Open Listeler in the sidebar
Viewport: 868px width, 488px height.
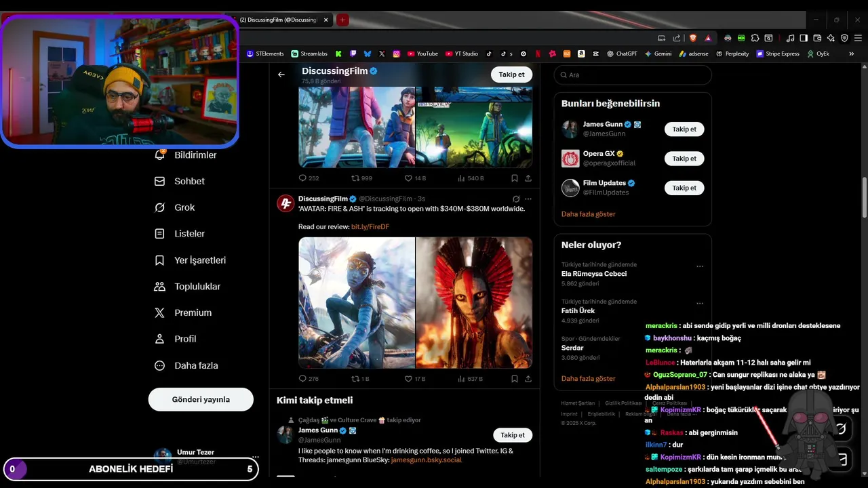coord(180,234)
